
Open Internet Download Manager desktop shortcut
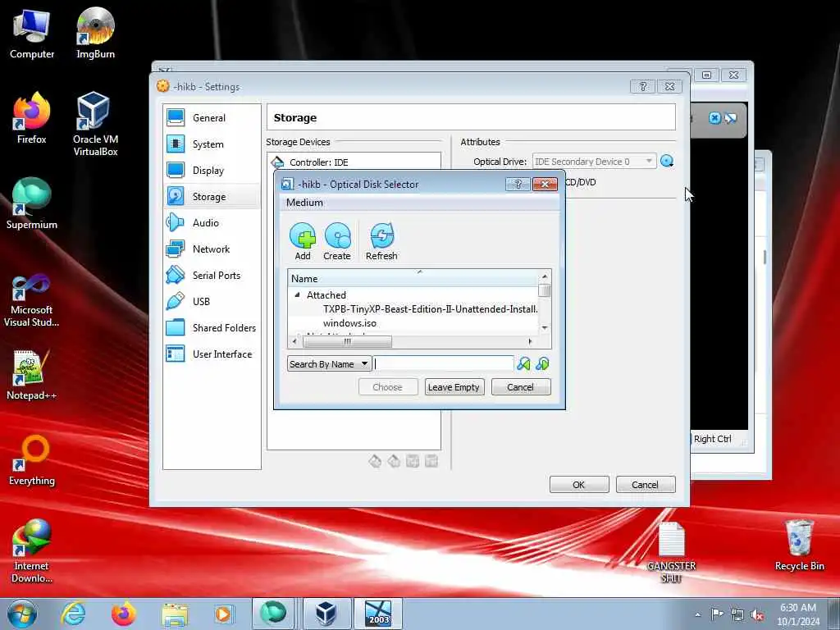point(32,551)
